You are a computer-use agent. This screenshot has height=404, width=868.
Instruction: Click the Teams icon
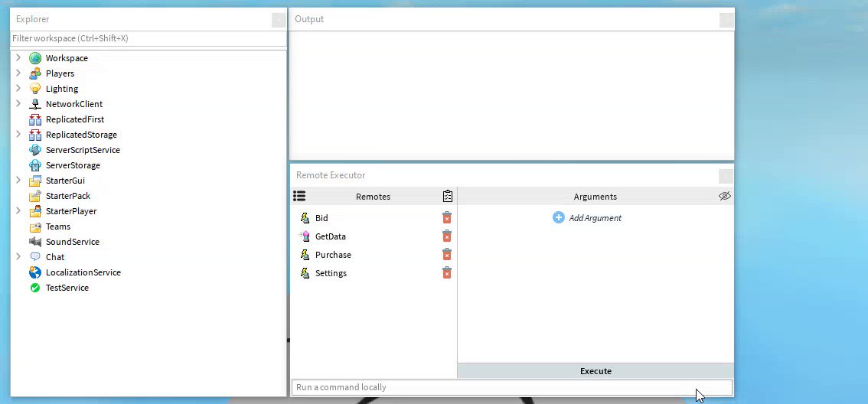(x=35, y=226)
